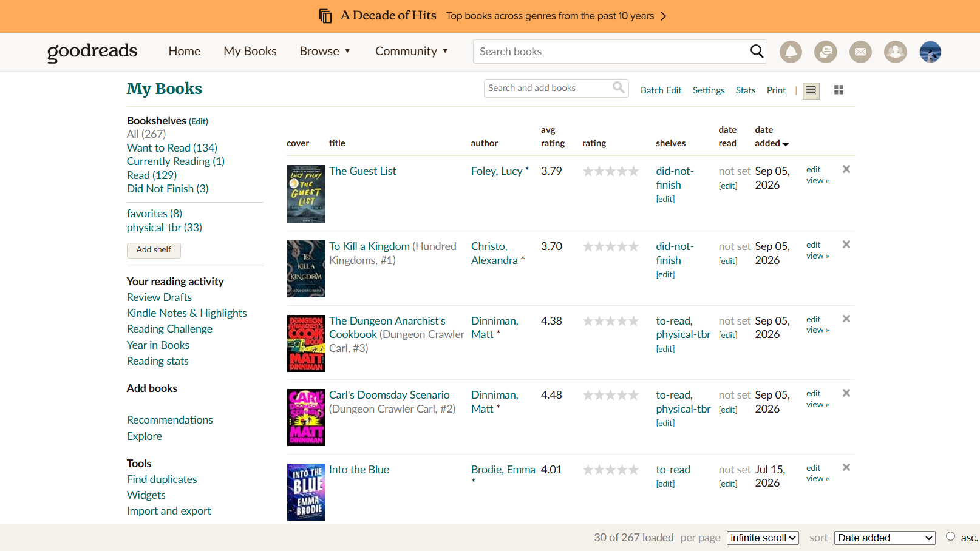Open the Reading Challenge link
Viewport: 980px width, 551px height.
coord(169,329)
